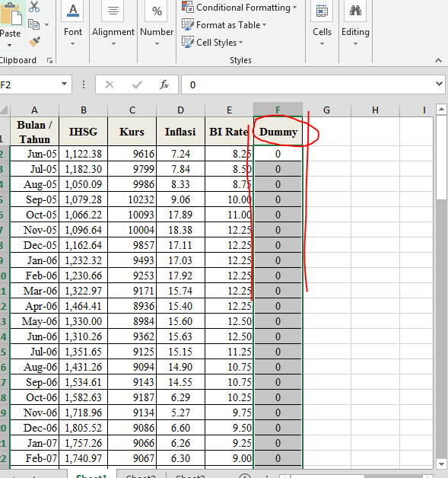
Task: Select column D header
Action: coord(180,110)
